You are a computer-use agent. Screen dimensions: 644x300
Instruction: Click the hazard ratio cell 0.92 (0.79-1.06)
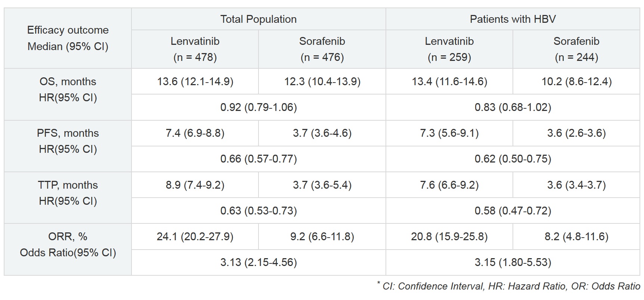[258, 107]
